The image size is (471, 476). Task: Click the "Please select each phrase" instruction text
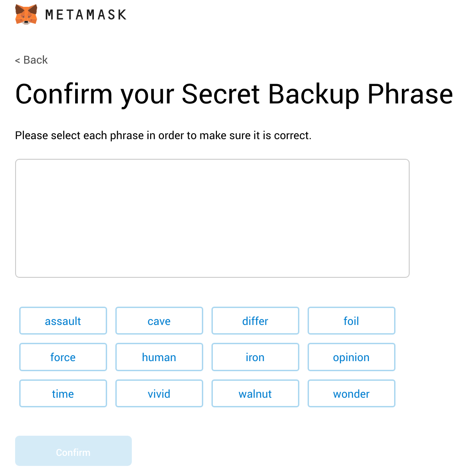pyautogui.click(x=163, y=135)
